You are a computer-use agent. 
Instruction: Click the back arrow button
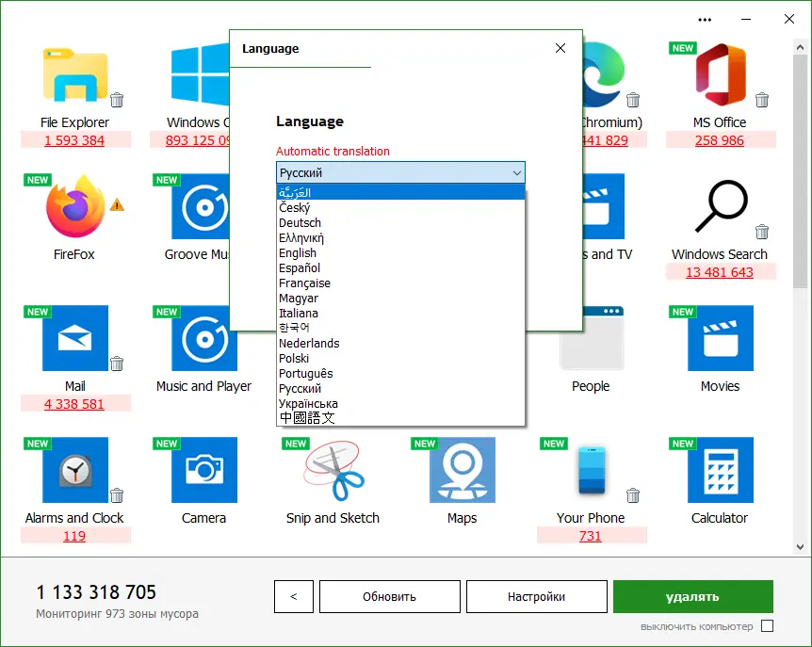tap(294, 596)
